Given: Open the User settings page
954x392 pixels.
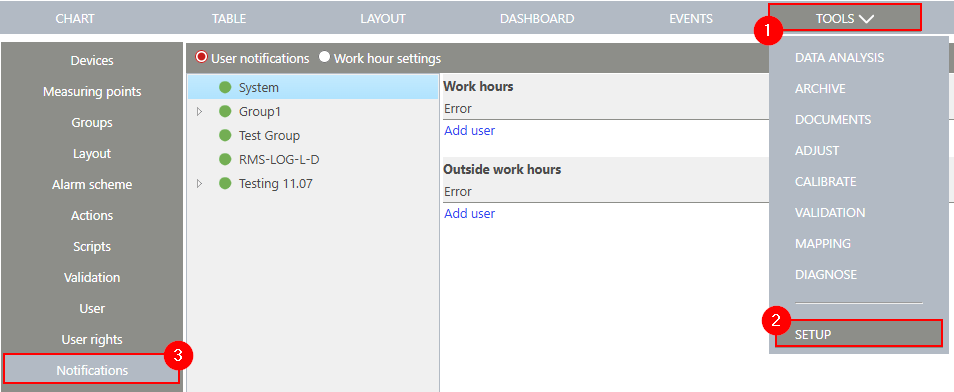Looking at the screenshot, I should (92, 309).
